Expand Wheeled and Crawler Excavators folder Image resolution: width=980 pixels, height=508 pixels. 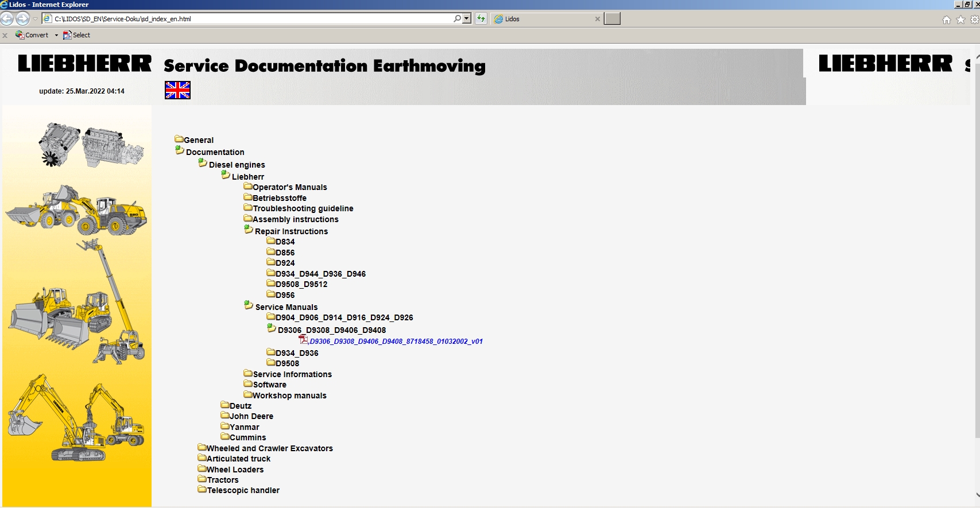[x=265, y=448]
